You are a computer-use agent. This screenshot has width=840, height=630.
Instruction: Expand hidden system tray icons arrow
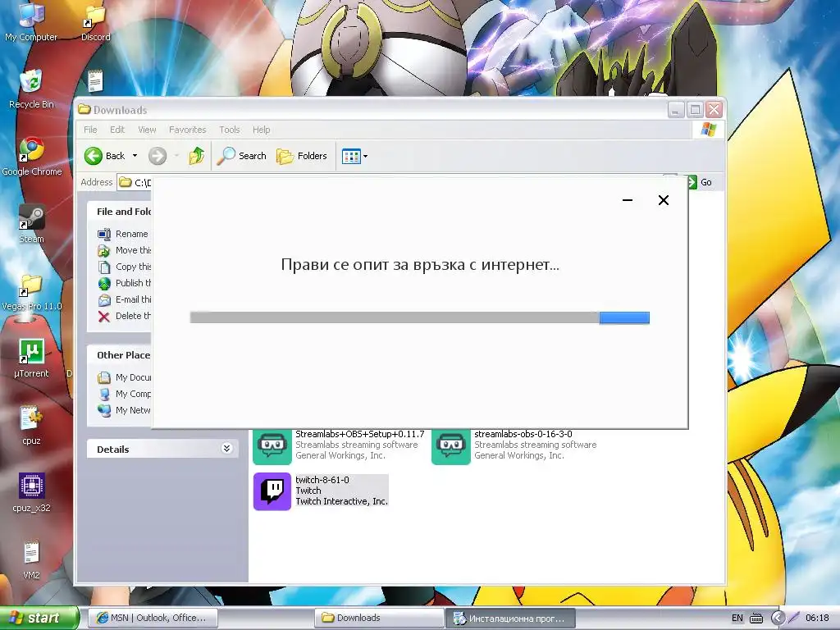tap(778, 619)
